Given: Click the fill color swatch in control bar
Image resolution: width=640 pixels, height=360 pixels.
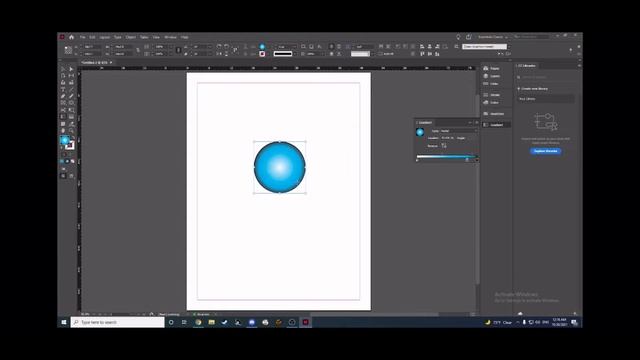Looking at the screenshot, I should coord(262,47).
